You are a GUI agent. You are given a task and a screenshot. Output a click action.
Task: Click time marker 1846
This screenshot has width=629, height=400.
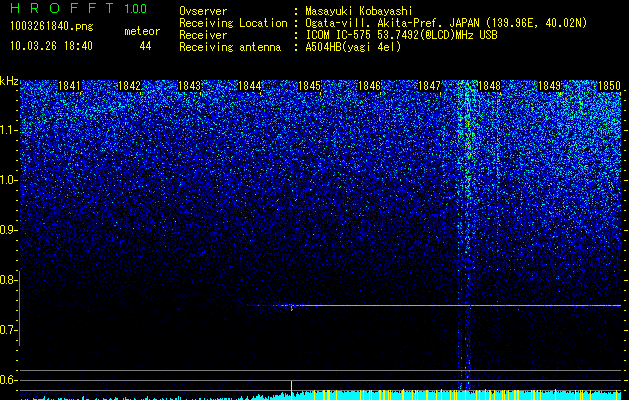[x=369, y=86]
